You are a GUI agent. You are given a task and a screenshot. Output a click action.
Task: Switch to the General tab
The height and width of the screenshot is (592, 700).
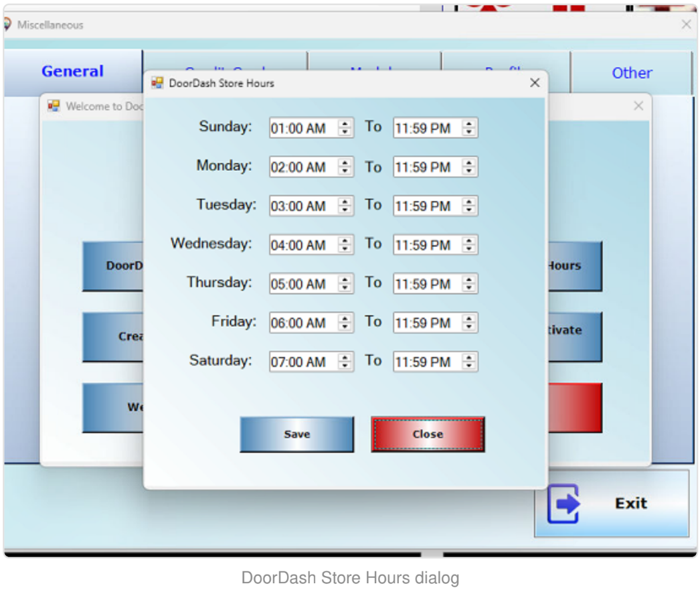pyautogui.click(x=73, y=72)
